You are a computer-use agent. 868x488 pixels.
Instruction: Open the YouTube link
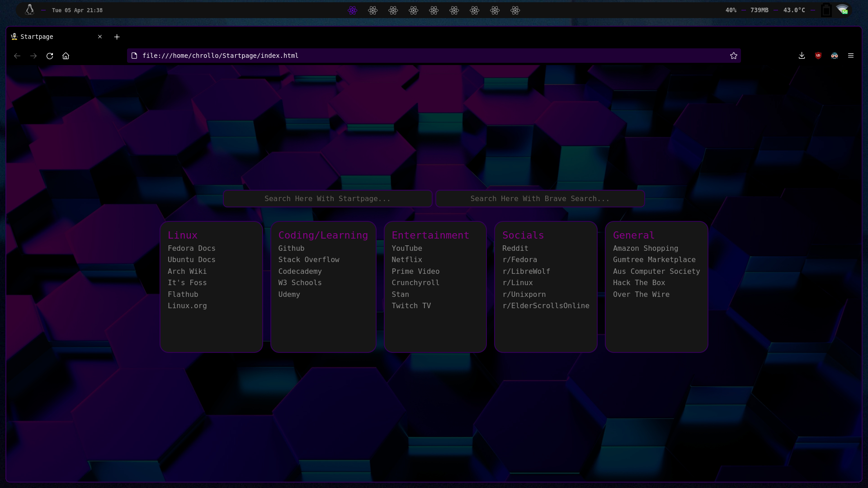[x=407, y=249]
